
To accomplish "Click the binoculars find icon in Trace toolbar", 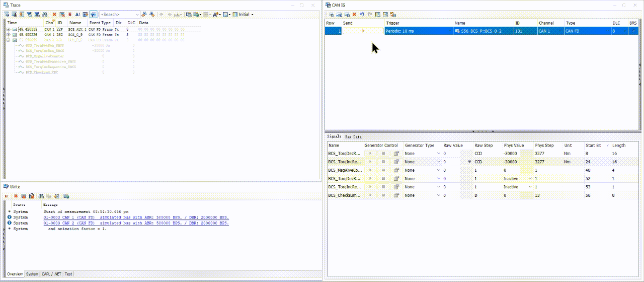I will coord(44,14).
